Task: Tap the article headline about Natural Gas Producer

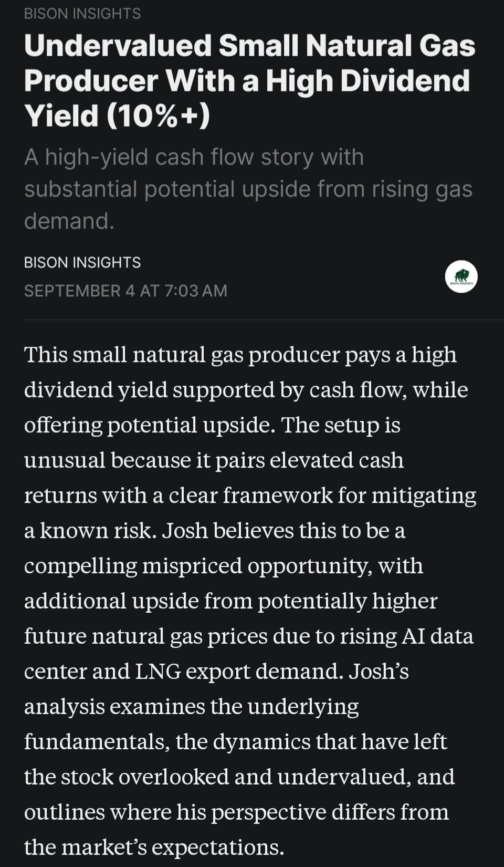Action: (x=249, y=80)
